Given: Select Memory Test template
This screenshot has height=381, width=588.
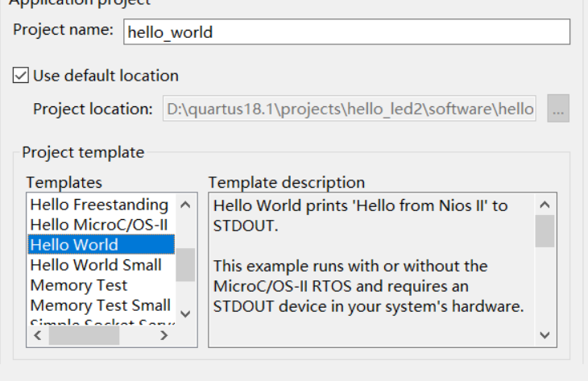Looking at the screenshot, I should pyautogui.click(x=79, y=285).
